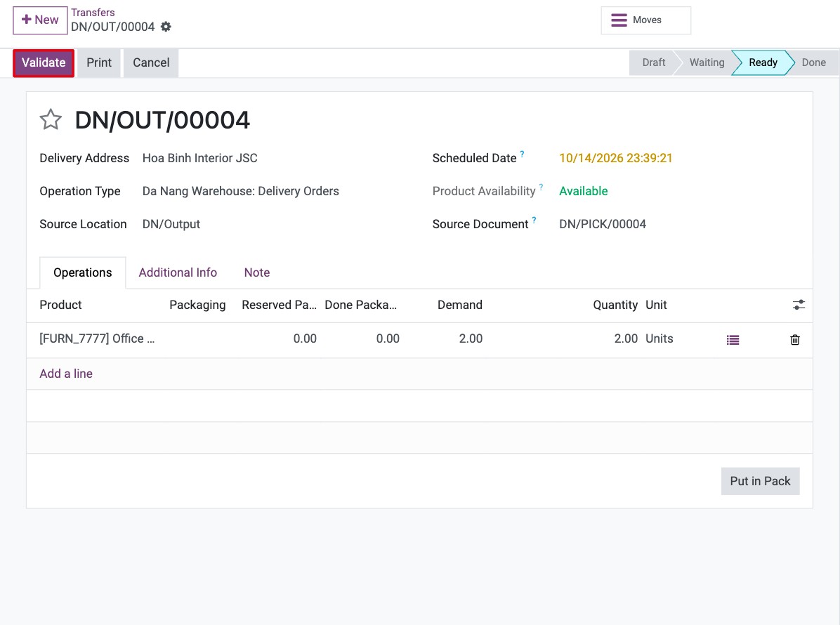Click the [FURN_7777] Office product cell
The height and width of the screenshot is (625, 840).
97,338
